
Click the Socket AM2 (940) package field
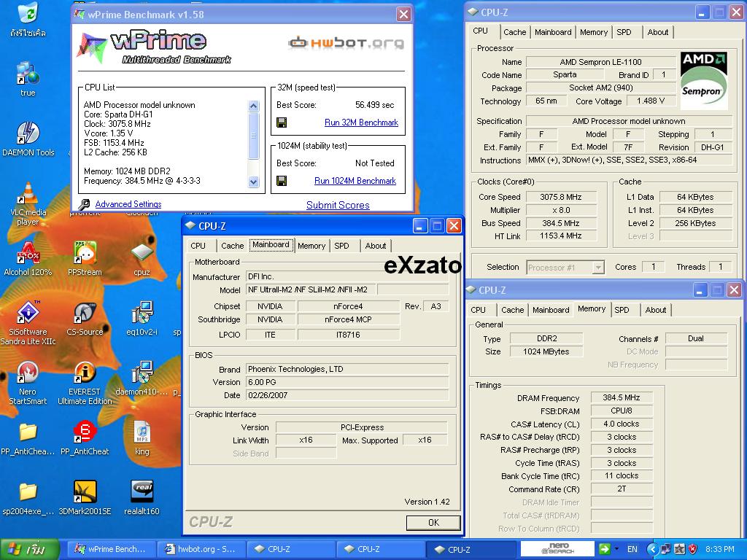[601, 88]
